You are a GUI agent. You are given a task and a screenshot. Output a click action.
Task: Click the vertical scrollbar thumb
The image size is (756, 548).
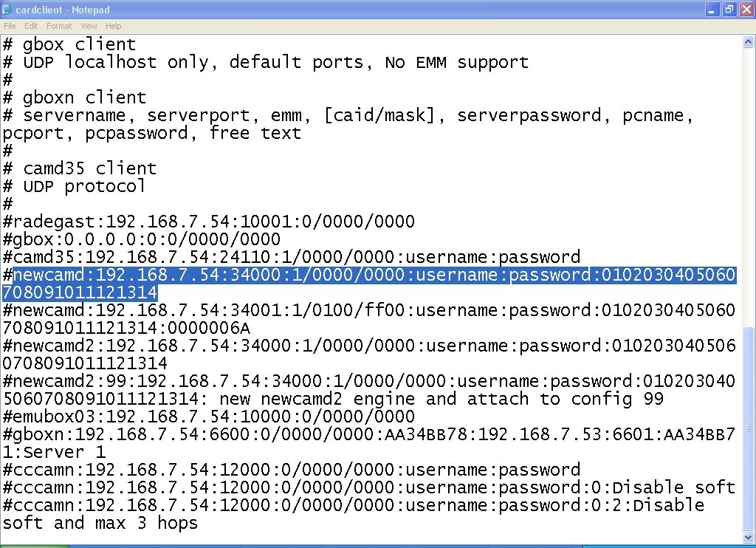(x=749, y=428)
